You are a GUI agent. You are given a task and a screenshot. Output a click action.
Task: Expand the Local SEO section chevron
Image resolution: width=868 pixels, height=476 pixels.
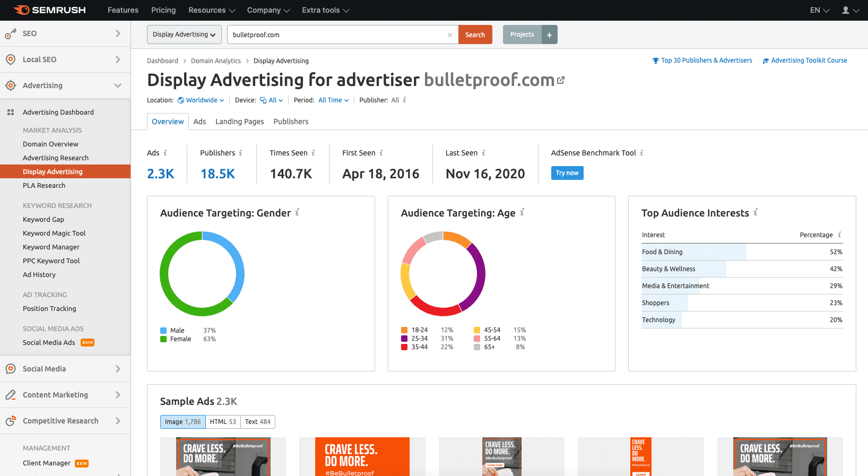tap(118, 59)
